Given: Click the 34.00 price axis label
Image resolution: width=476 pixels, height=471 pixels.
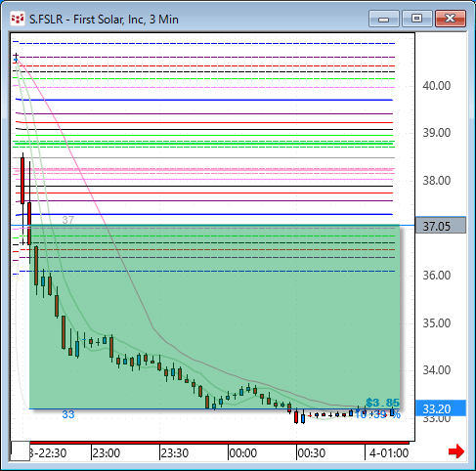Looking at the screenshot, I should 437,370.
